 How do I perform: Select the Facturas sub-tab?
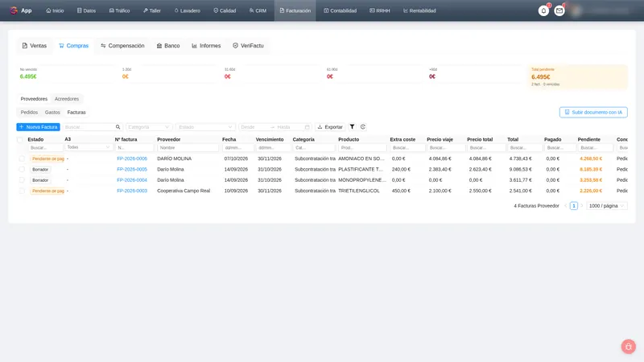pyautogui.click(x=76, y=112)
